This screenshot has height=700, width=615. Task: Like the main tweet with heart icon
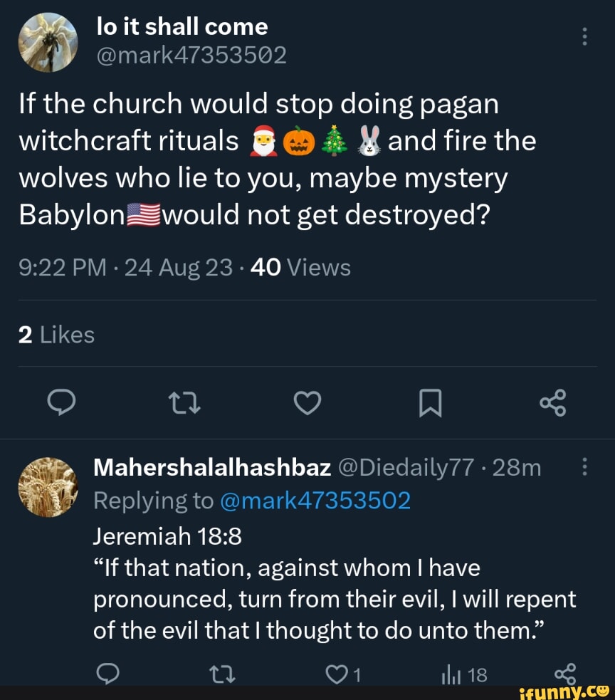[x=307, y=404]
